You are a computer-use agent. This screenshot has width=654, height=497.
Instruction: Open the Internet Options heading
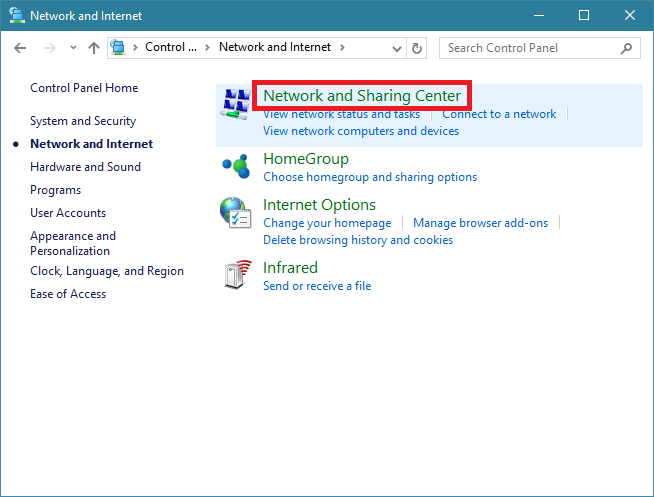319,205
